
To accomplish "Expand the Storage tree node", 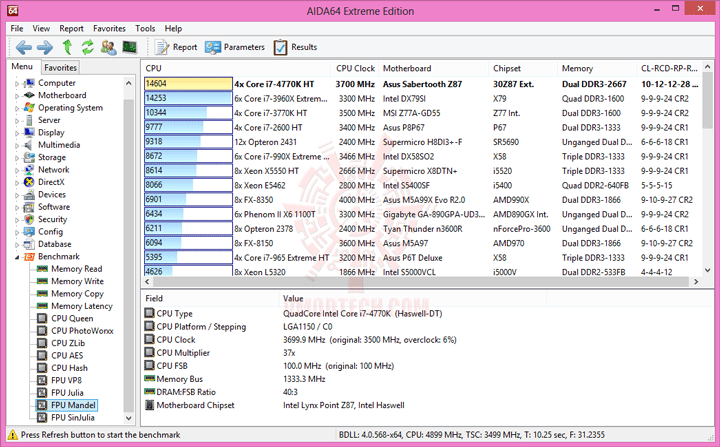I will coord(17,158).
